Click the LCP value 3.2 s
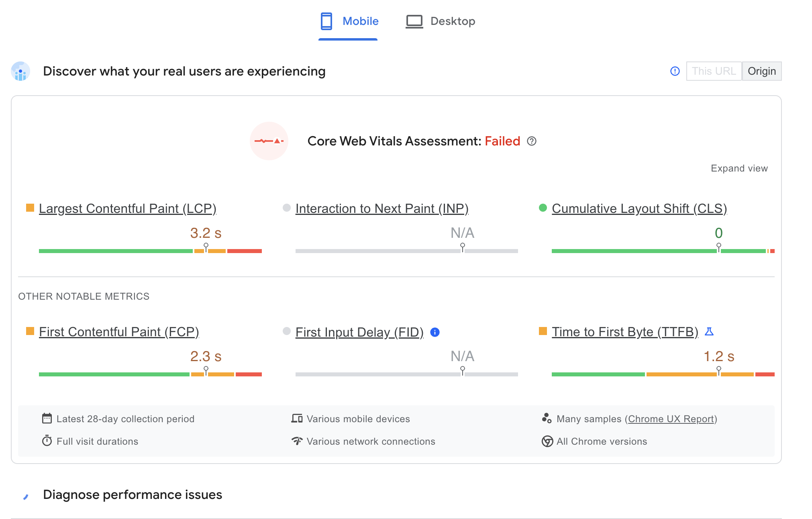The image size is (812, 519). coord(206,233)
